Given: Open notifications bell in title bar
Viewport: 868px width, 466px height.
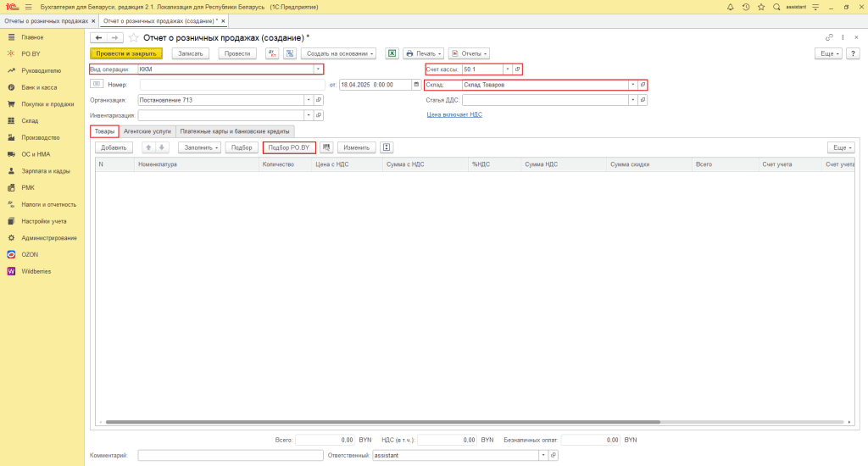Looking at the screenshot, I should 730,7.
